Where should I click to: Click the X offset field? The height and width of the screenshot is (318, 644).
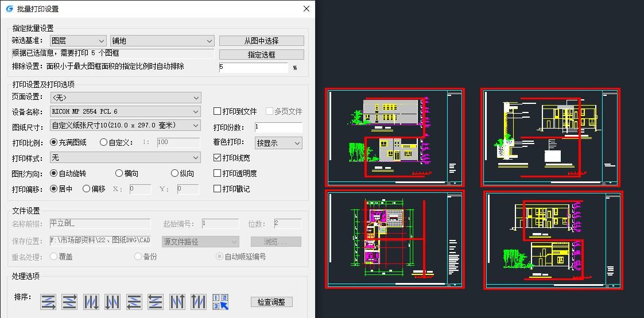click(x=140, y=189)
